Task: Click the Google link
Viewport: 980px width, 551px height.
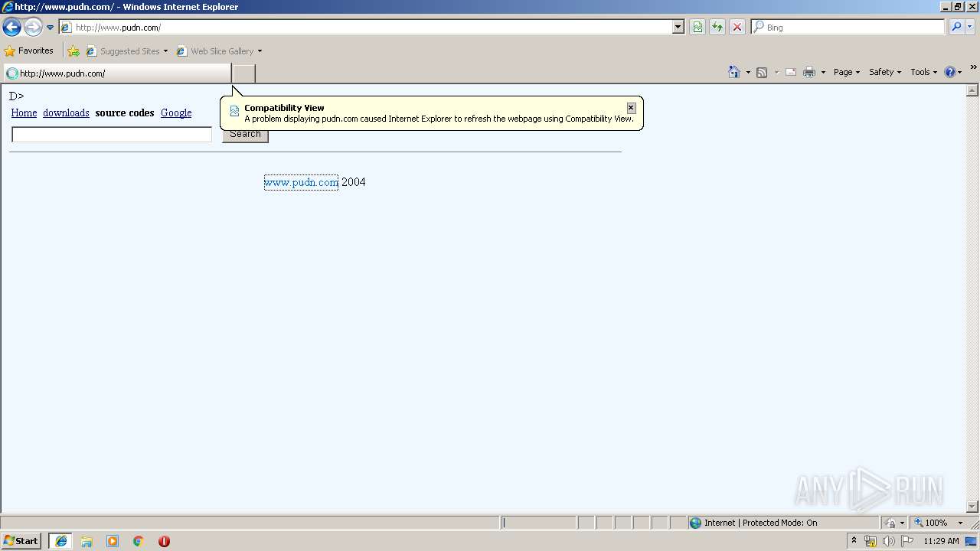Action: [x=176, y=112]
